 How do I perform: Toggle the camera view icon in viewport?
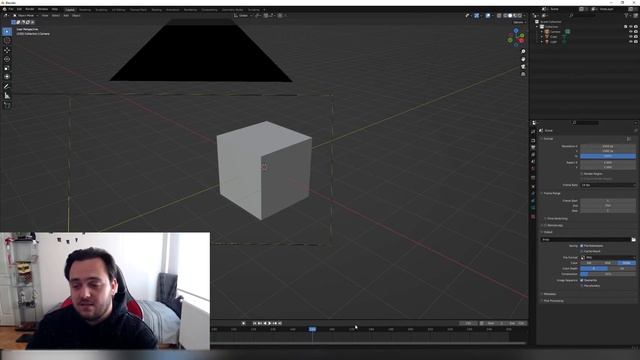(x=523, y=67)
